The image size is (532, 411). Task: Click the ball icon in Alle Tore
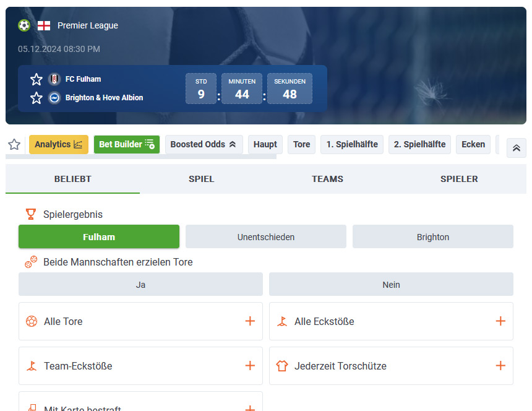[32, 321]
